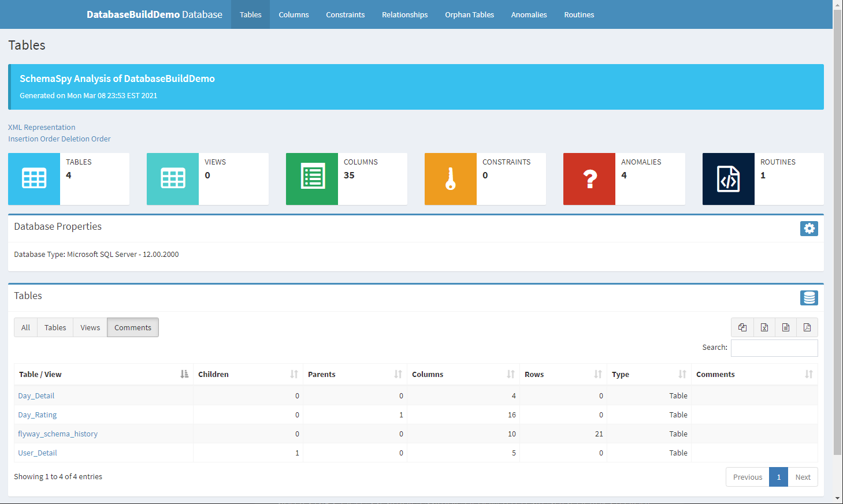
Task: Click the orange Constraints key icon
Action: click(x=451, y=179)
